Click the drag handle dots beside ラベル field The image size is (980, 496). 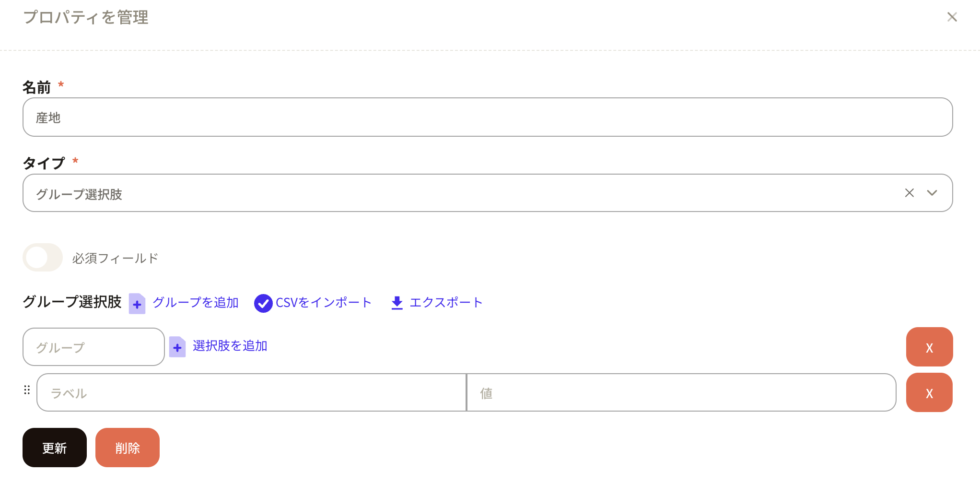pyautogui.click(x=27, y=390)
